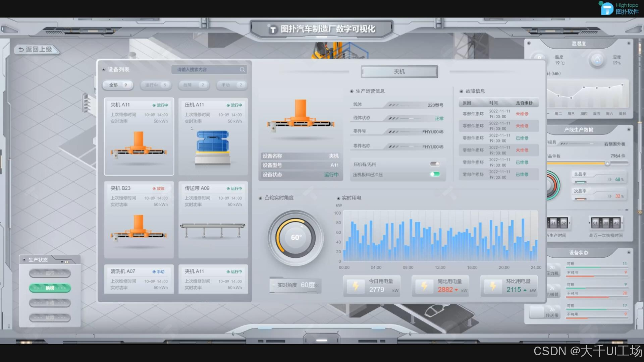Expand the 良品率 double-arrow indicator
The width and height of the screenshot is (644, 362).
click(609, 179)
